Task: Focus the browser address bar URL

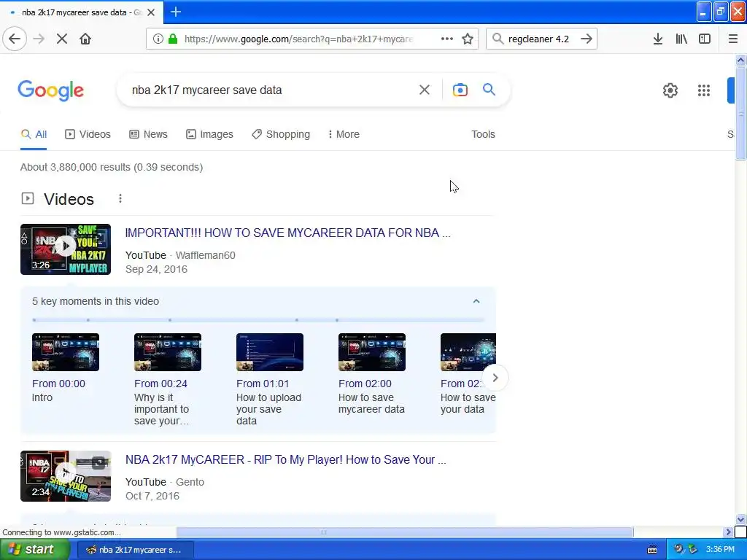Action: pos(298,39)
